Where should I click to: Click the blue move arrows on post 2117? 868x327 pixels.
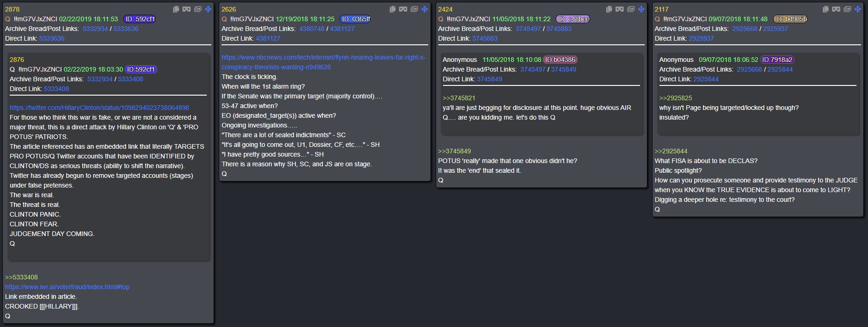[x=858, y=9]
